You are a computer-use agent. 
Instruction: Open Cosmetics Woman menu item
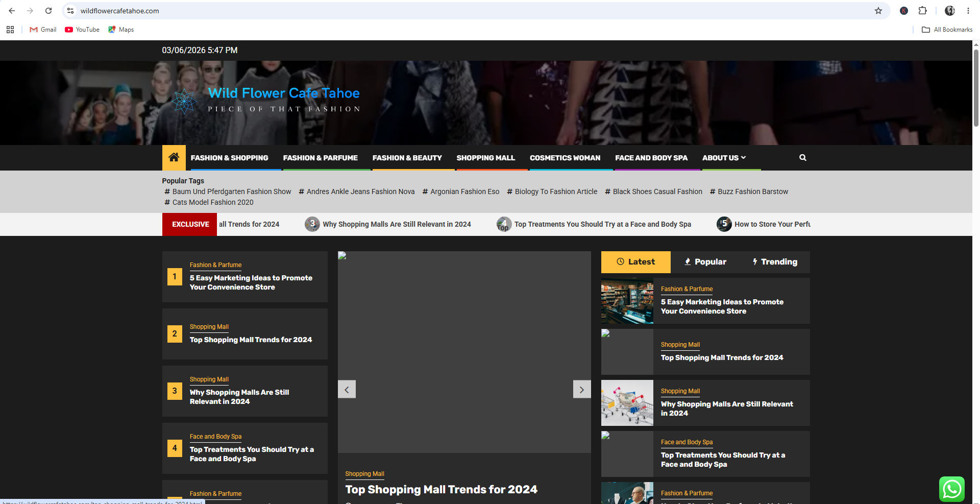pos(565,158)
